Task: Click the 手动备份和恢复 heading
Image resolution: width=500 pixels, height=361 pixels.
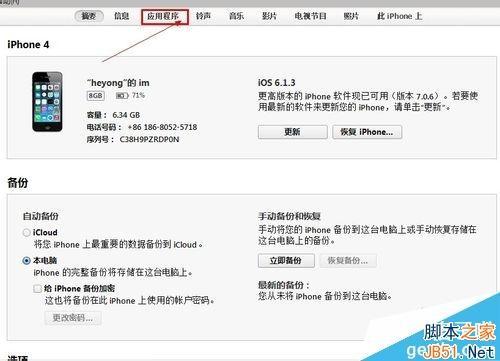Action: 289,216
